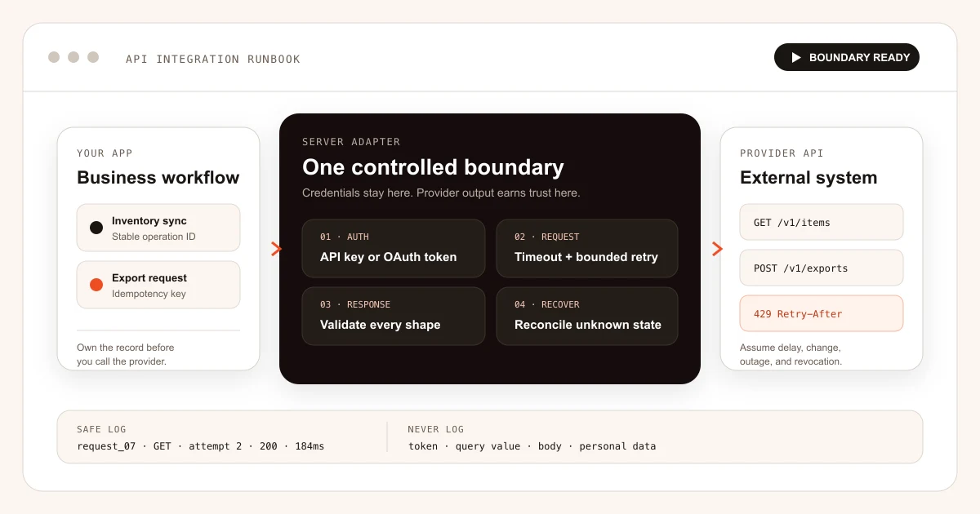Open the 01 AUTH API key tile
Viewport: 980px width, 514px height.
tap(394, 248)
